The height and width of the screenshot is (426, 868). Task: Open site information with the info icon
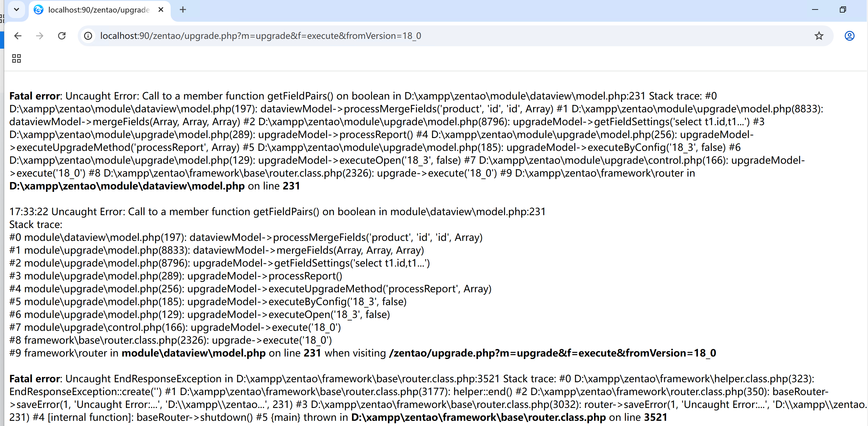click(88, 36)
